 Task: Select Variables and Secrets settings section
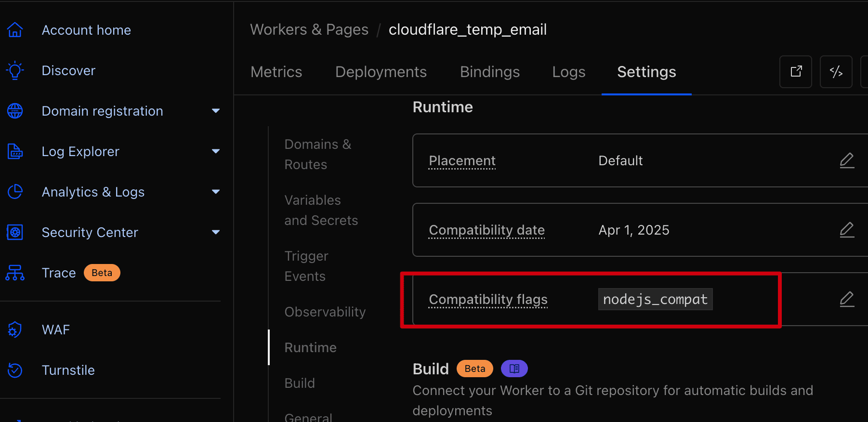pos(321,210)
